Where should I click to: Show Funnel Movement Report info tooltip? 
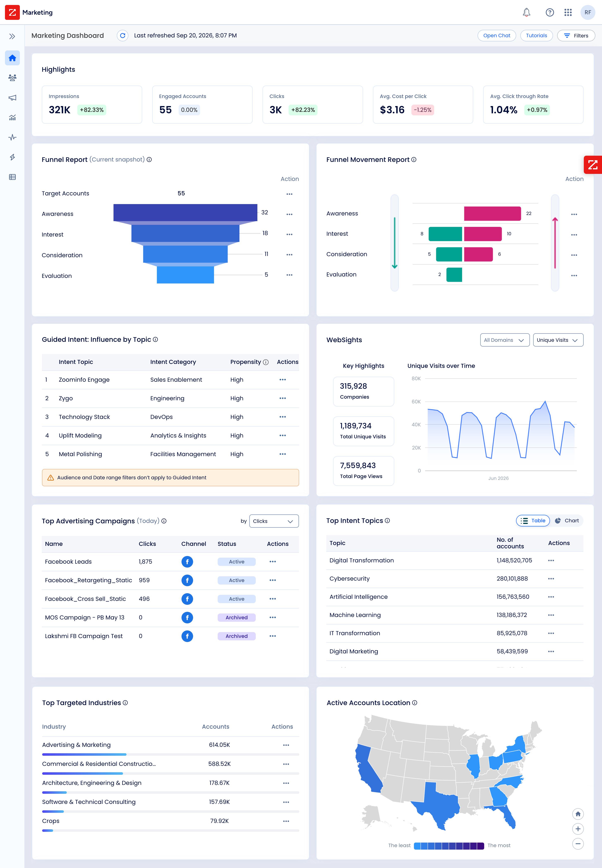(x=414, y=160)
